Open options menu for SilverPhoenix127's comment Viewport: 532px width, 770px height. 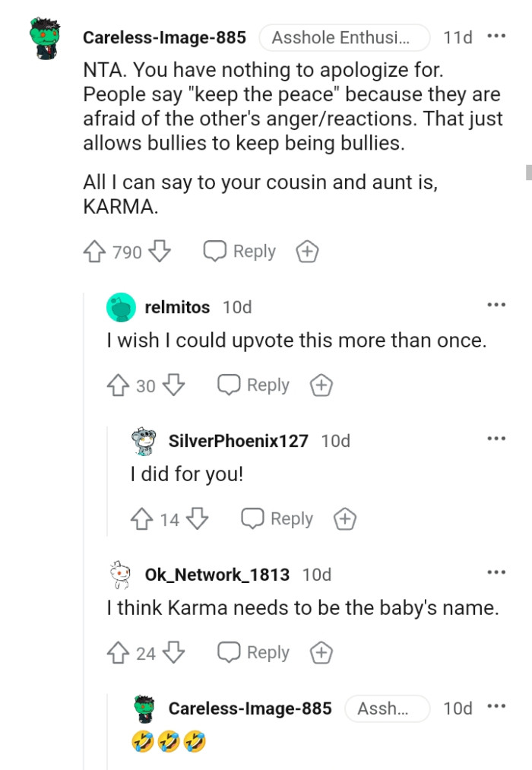(x=496, y=438)
